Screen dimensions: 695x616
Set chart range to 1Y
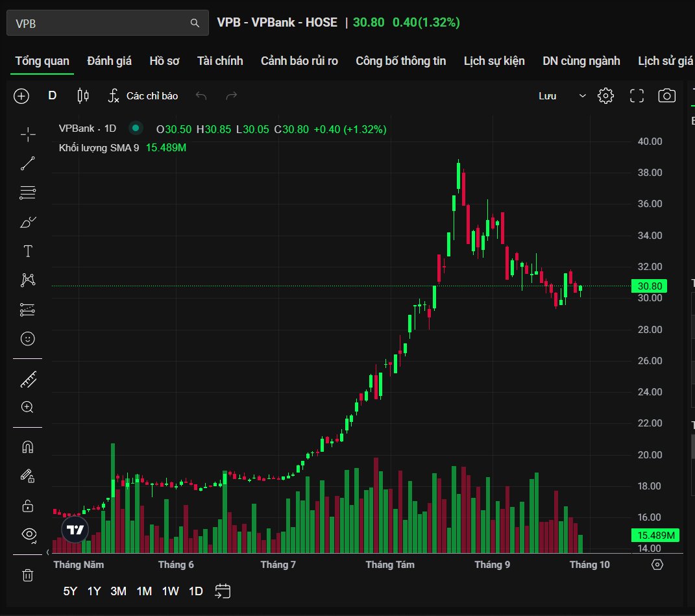point(94,591)
